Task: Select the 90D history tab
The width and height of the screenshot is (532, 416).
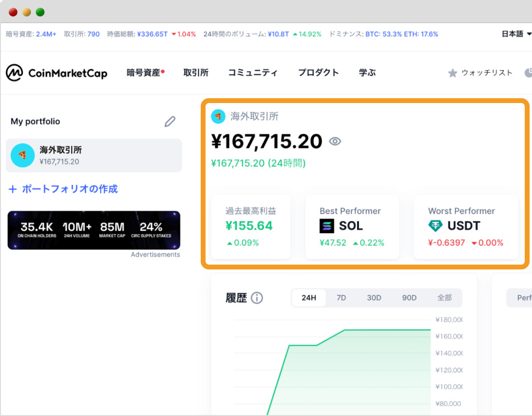Action: (x=409, y=298)
